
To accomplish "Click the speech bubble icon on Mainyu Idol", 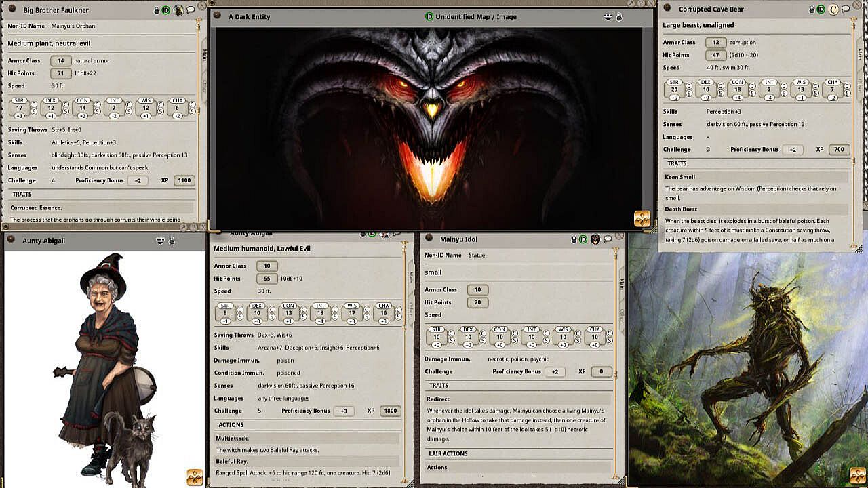I will (608, 239).
